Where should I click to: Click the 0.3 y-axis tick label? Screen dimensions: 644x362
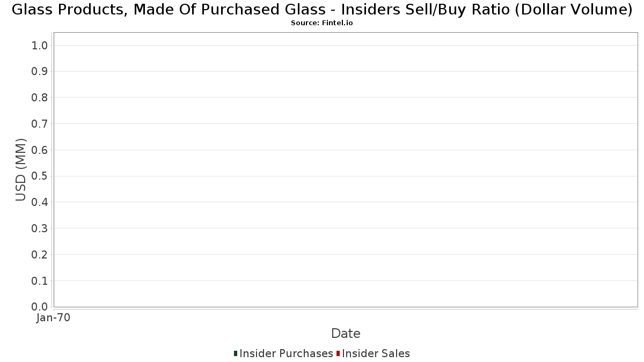[x=40, y=228]
